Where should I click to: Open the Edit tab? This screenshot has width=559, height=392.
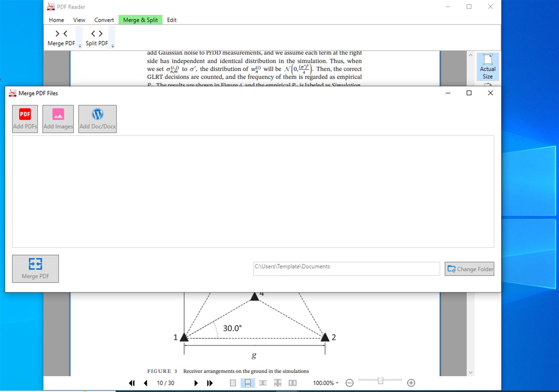(172, 20)
